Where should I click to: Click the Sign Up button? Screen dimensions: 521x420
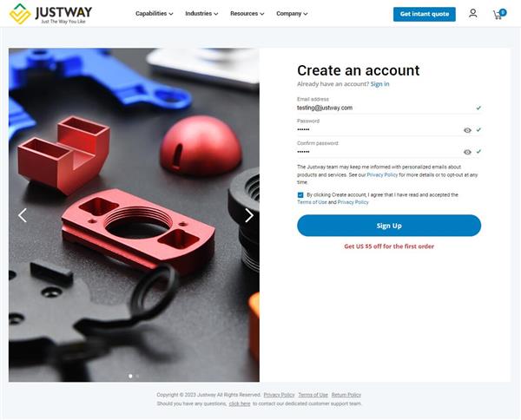point(389,226)
